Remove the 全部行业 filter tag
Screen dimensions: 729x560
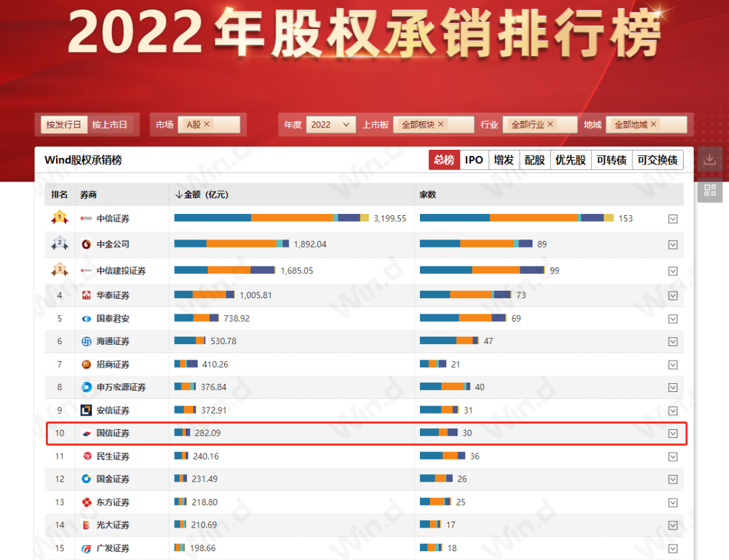550,124
